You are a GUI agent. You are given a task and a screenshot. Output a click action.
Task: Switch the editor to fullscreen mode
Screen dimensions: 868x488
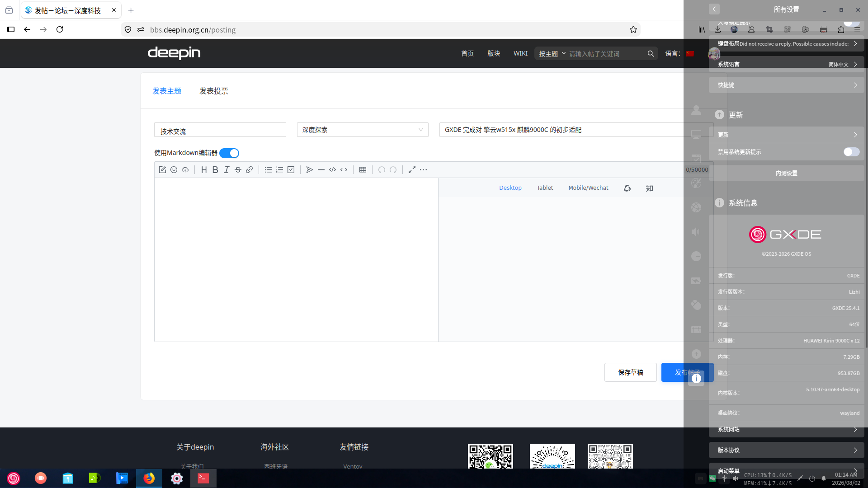[x=412, y=170]
